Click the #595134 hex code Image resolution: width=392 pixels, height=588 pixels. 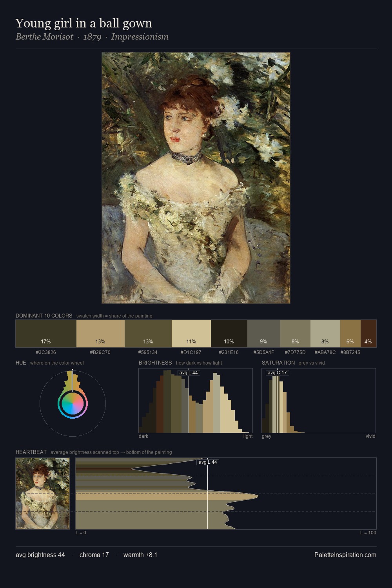tap(148, 352)
